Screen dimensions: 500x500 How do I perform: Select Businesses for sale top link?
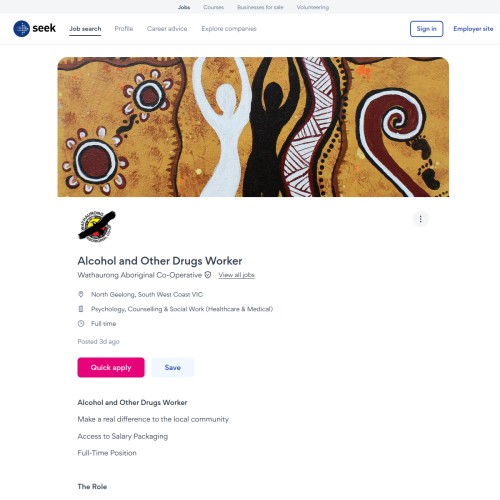(x=260, y=7)
